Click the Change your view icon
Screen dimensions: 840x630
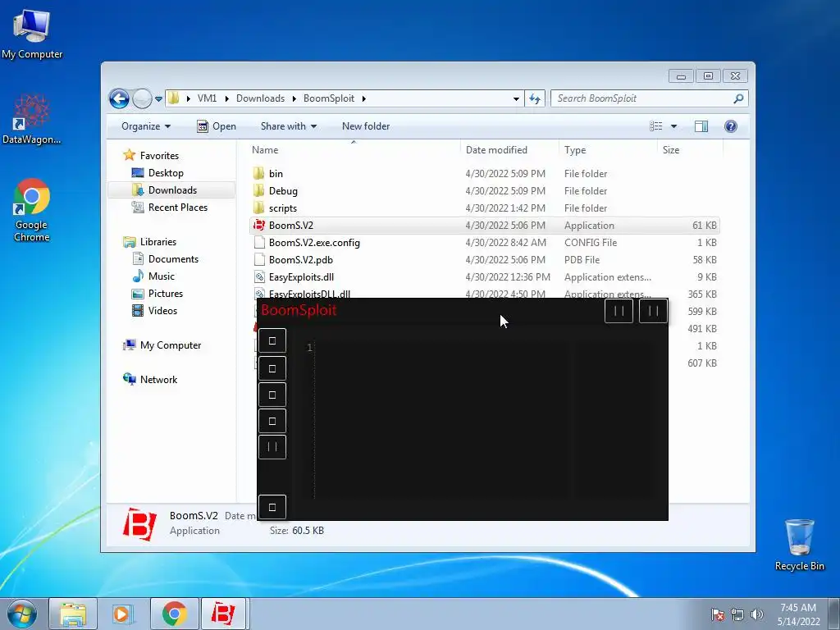point(655,126)
